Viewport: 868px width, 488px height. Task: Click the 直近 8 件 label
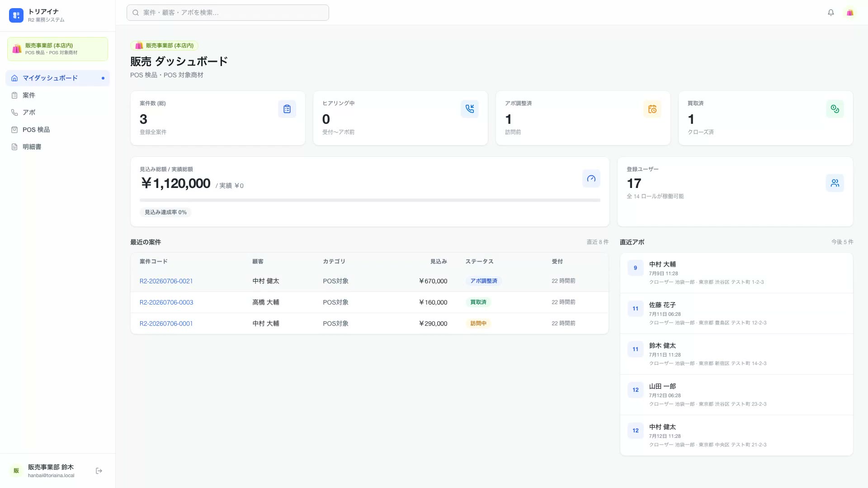click(x=598, y=242)
